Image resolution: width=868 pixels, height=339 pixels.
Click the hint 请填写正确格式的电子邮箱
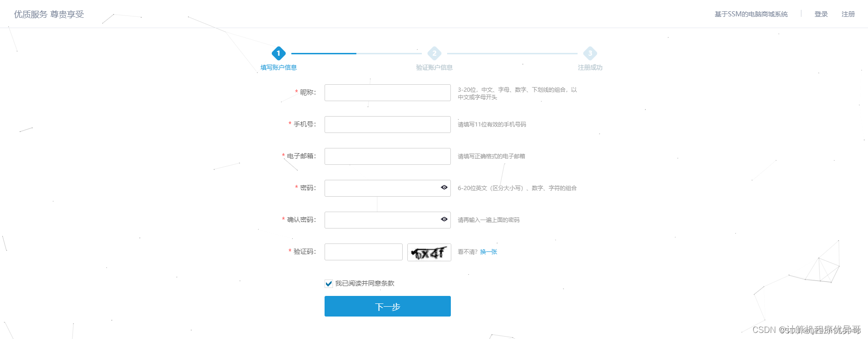[x=492, y=156]
